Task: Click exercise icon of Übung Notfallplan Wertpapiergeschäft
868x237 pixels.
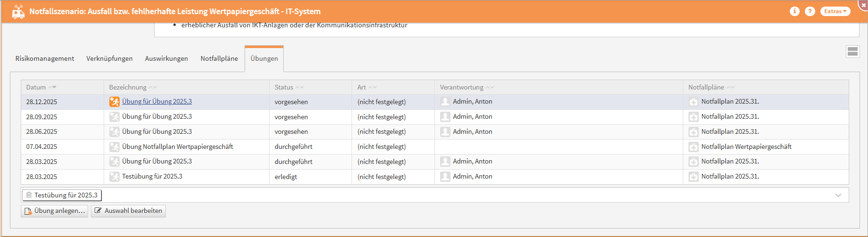Action: (x=114, y=147)
